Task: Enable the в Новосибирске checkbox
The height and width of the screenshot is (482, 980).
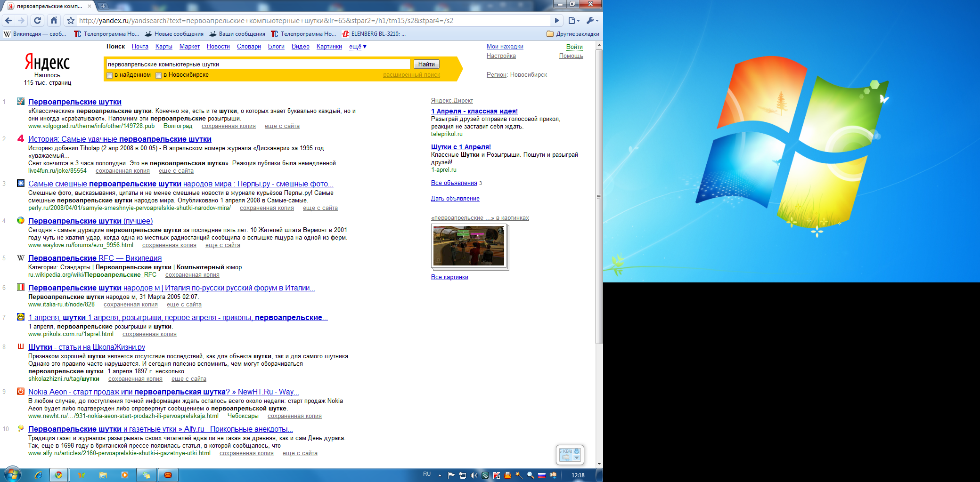Action: pyautogui.click(x=159, y=75)
